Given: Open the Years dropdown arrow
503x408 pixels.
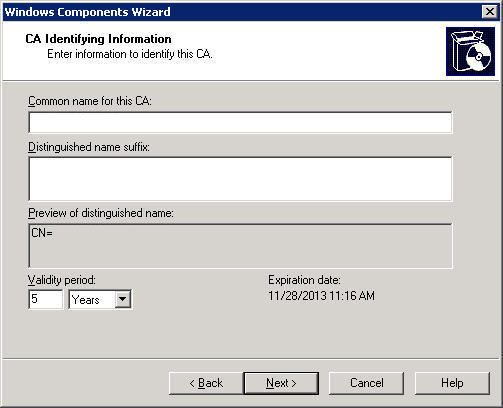Looking at the screenshot, I should click(123, 299).
